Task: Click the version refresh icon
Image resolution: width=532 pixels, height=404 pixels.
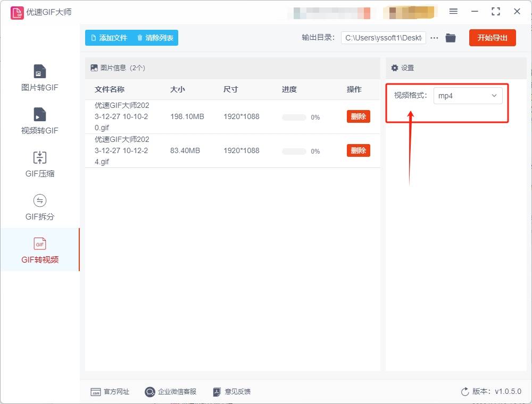Action: [464, 392]
